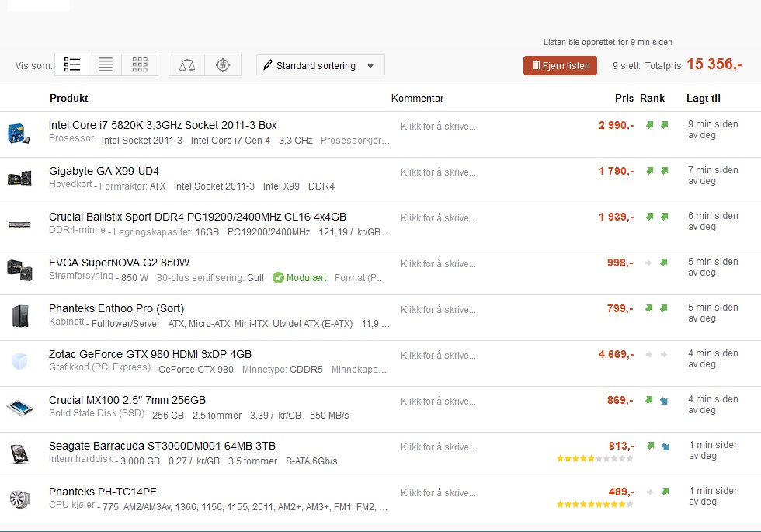This screenshot has height=532, width=761.
Task: Click price 799,- for Phanteks Enthoo
Action: [620, 309]
